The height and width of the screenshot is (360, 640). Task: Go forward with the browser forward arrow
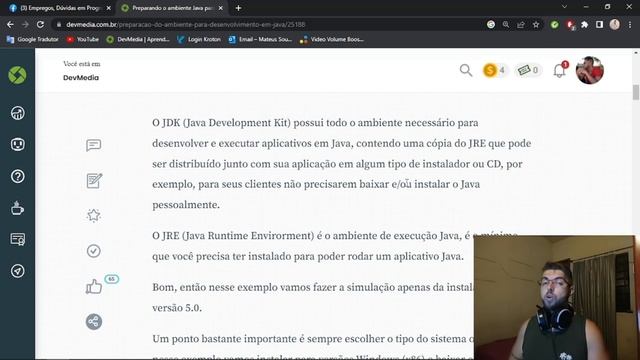point(25,24)
